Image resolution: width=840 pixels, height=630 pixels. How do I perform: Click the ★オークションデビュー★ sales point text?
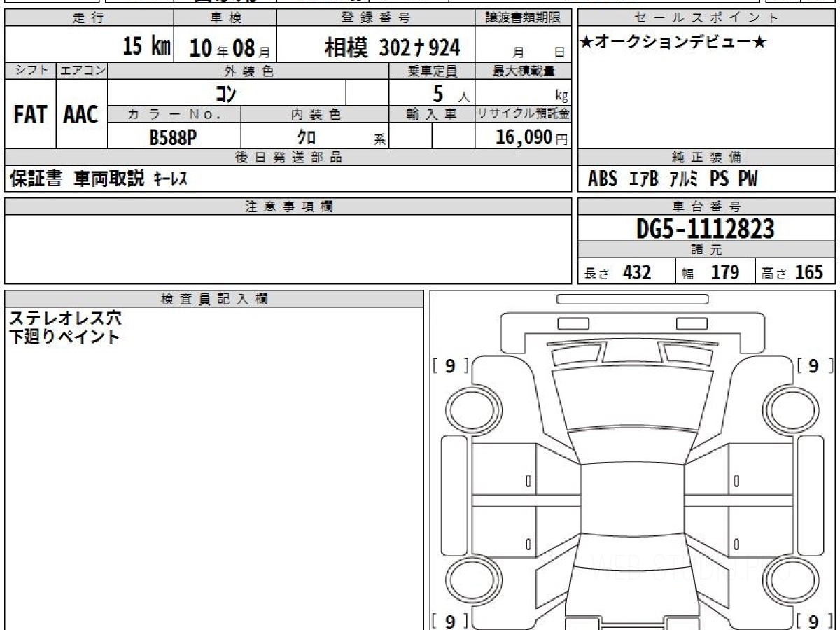pos(673,43)
